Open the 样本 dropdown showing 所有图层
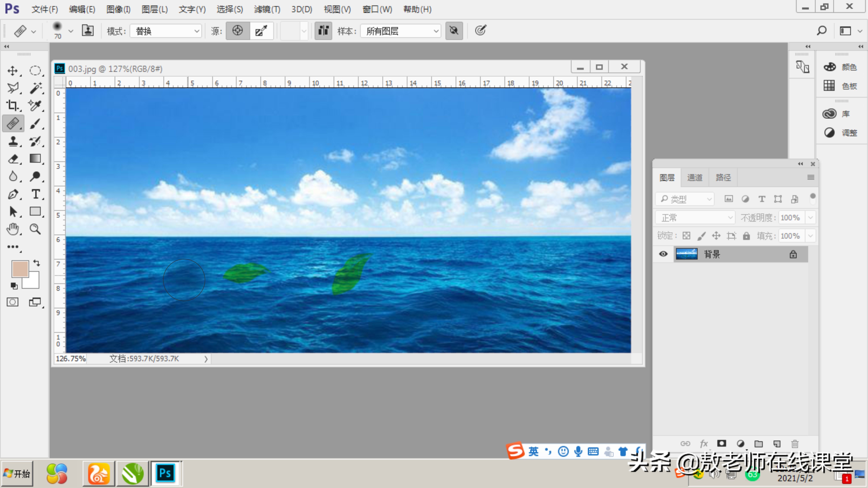Viewport: 868px width, 488px height. pyautogui.click(x=401, y=31)
